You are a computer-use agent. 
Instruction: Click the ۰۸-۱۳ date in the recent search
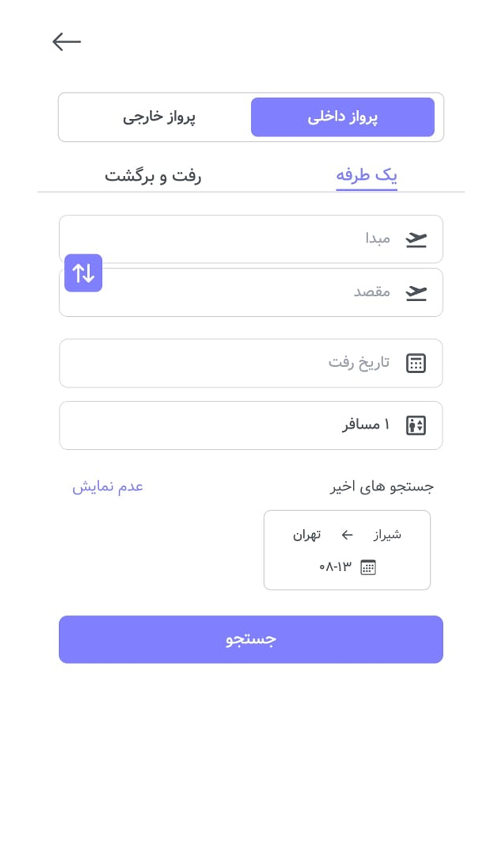point(335,567)
